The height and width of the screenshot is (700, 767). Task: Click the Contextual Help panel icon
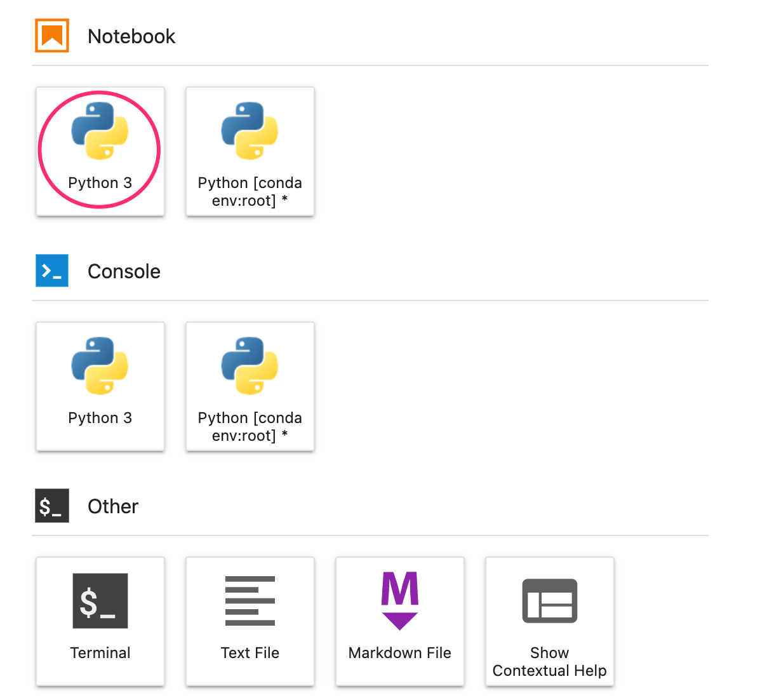click(549, 600)
